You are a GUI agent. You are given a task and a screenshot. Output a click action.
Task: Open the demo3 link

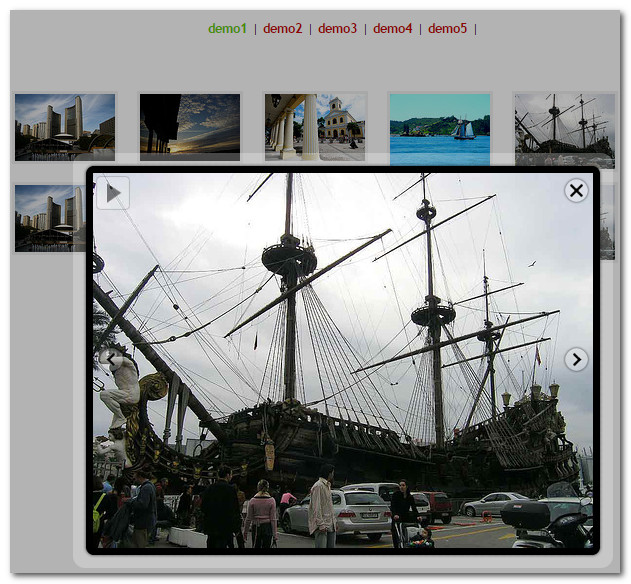(337, 29)
